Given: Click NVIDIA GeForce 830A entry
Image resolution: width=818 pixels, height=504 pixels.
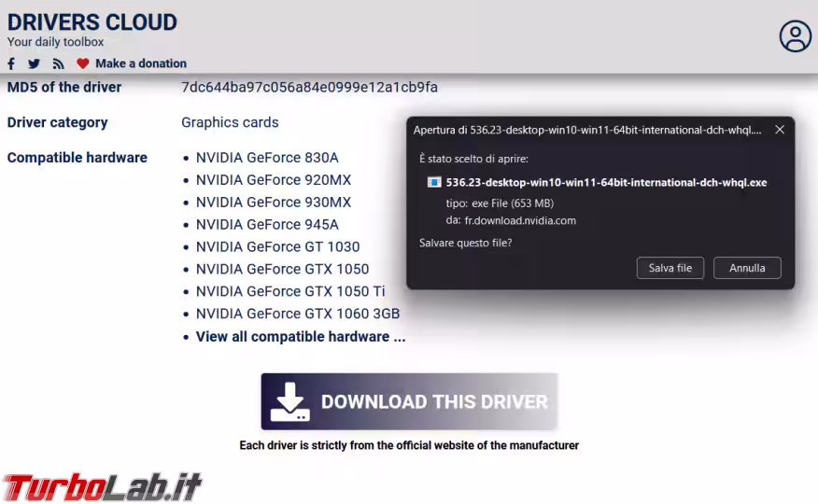Looking at the screenshot, I should [x=267, y=158].
